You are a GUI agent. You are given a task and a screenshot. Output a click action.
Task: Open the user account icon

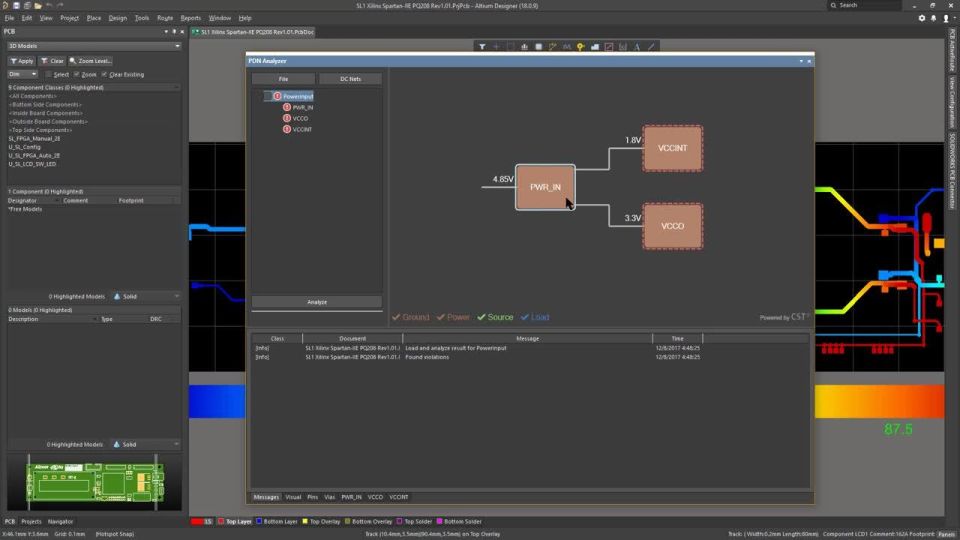pyautogui.click(x=945, y=18)
